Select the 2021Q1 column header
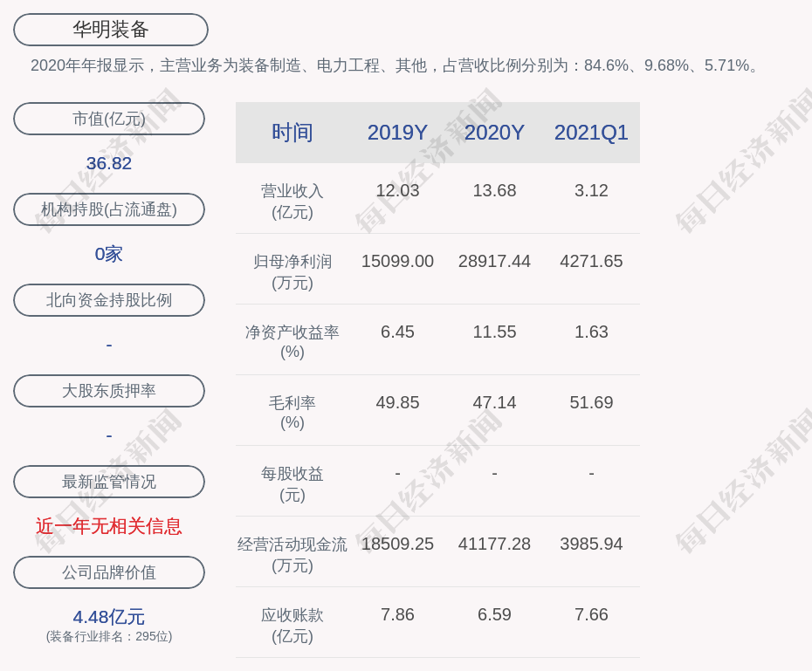 click(x=591, y=133)
